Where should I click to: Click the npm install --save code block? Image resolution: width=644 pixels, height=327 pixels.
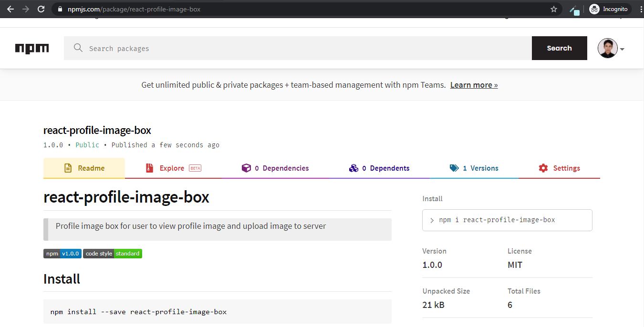[x=218, y=312]
